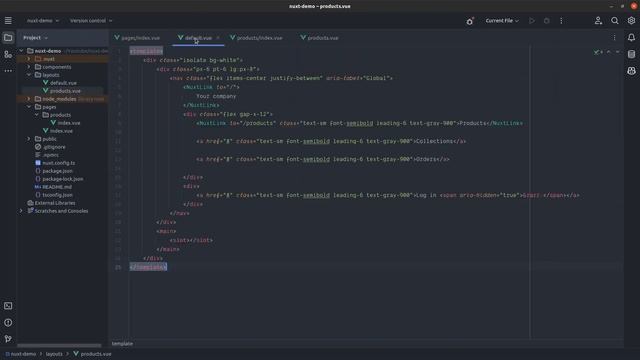
Task: Click template breadcrumb below editor
Action: tap(122, 344)
